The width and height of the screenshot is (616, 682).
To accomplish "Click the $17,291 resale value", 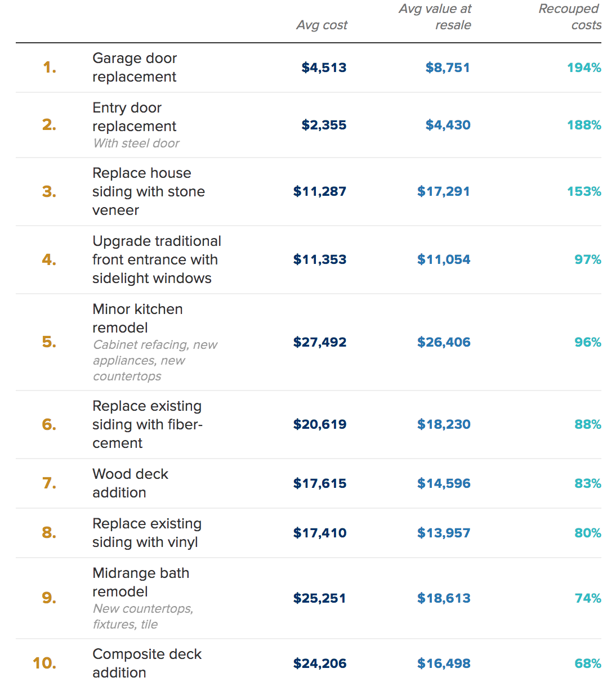I will (443, 191).
